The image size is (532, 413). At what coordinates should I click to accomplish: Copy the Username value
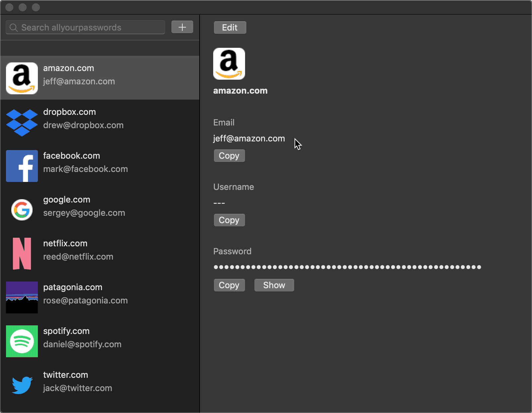(x=229, y=220)
